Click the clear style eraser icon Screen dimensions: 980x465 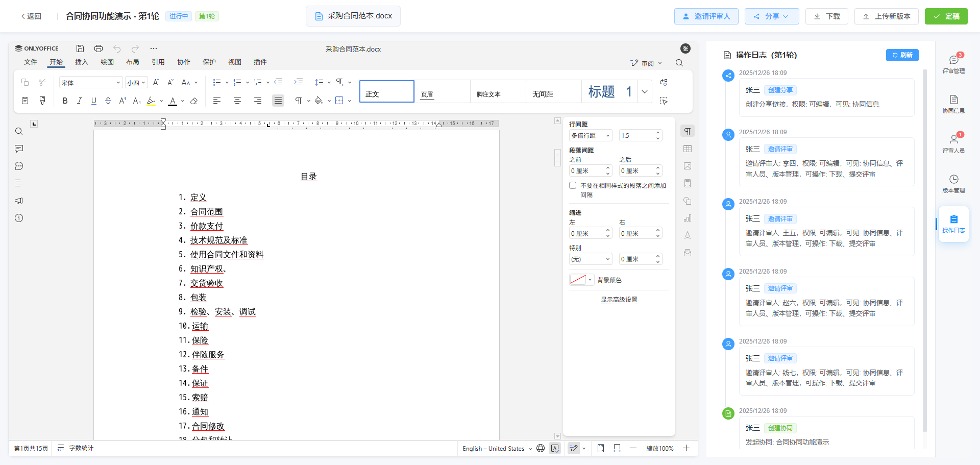[x=194, y=101]
